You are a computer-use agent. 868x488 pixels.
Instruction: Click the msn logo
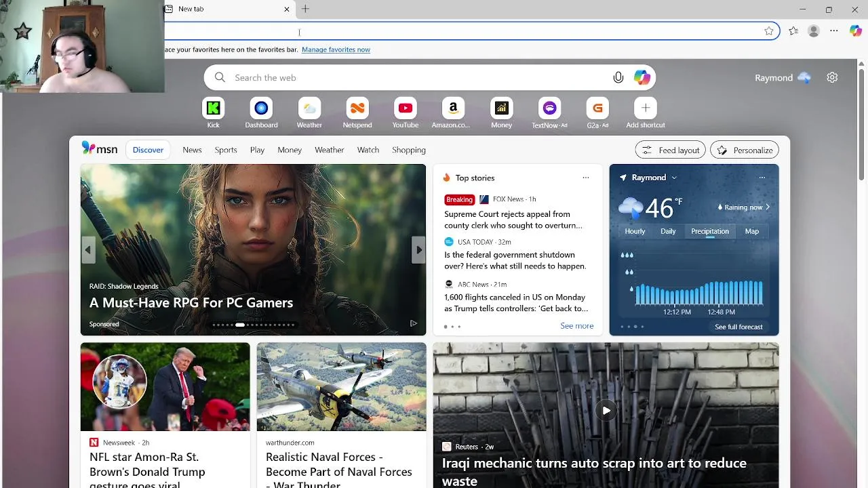[100, 148]
